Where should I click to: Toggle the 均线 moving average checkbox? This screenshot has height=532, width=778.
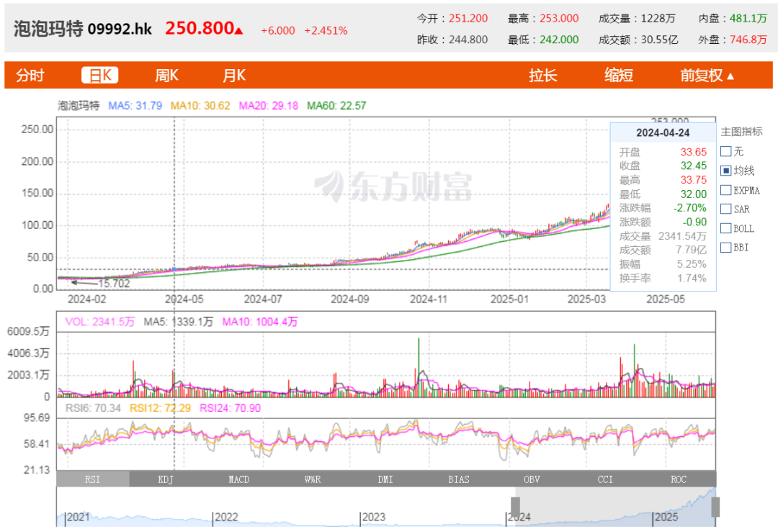726,171
